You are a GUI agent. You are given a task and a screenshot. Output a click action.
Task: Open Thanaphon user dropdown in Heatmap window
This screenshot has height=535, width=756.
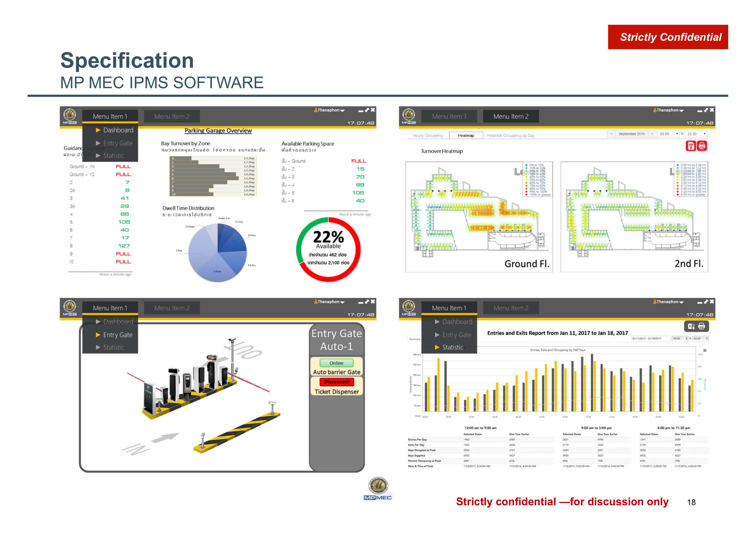click(x=682, y=111)
